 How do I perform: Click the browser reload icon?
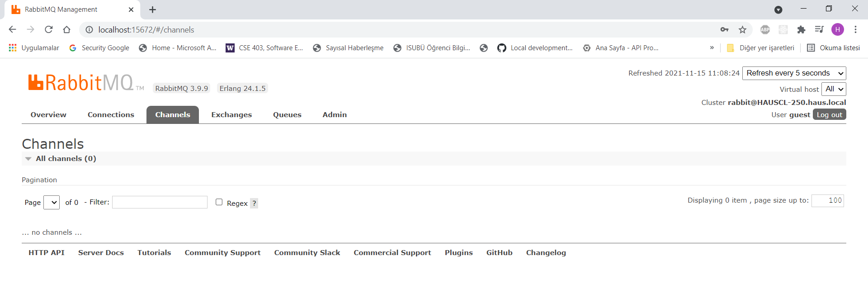click(x=49, y=29)
